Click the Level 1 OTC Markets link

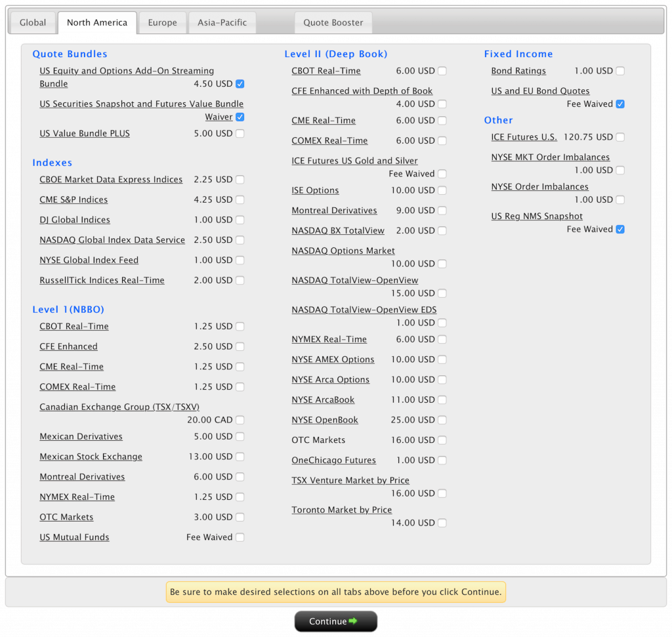(x=66, y=517)
